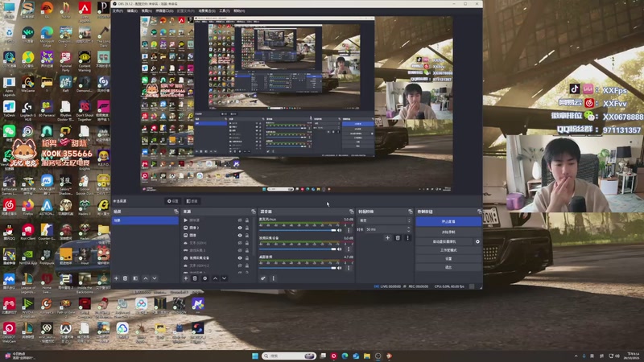Mute the mixer's 视频采集设备 channel speaker icon
The width and height of the screenshot is (644, 362).
[x=339, y=249]
